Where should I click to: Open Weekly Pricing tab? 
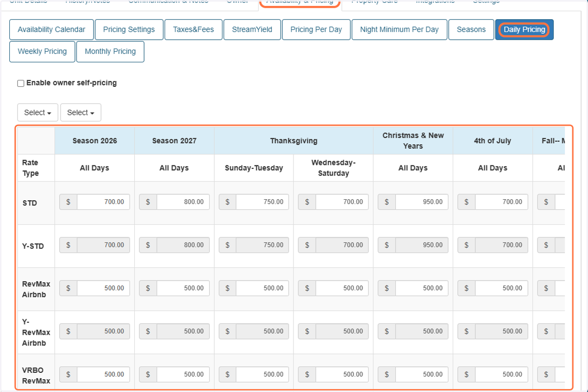click(42, 52)
